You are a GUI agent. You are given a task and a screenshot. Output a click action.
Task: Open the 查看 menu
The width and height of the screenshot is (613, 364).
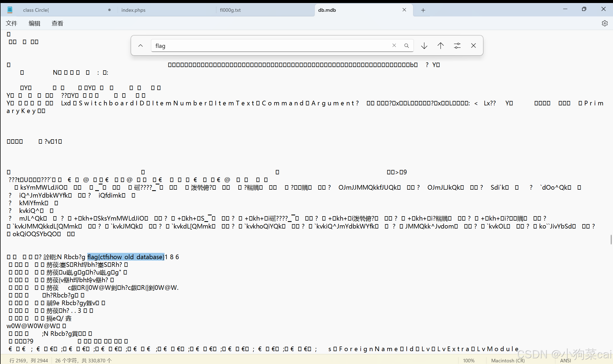(x=57, y=23)
